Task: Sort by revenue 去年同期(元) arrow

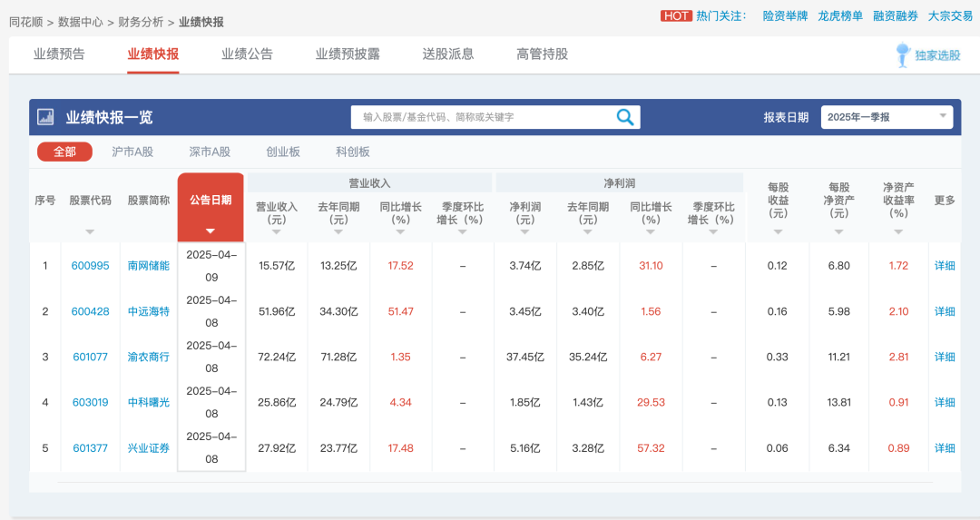Action: [338, 232]
